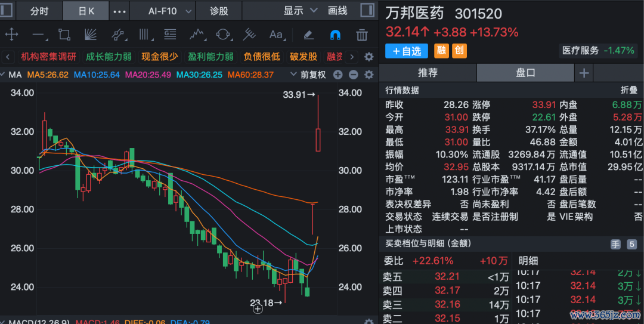The height and width of the screenshot is (324, 644).
Task: Click the 卖三 32.16 order row
Action: 445,305
